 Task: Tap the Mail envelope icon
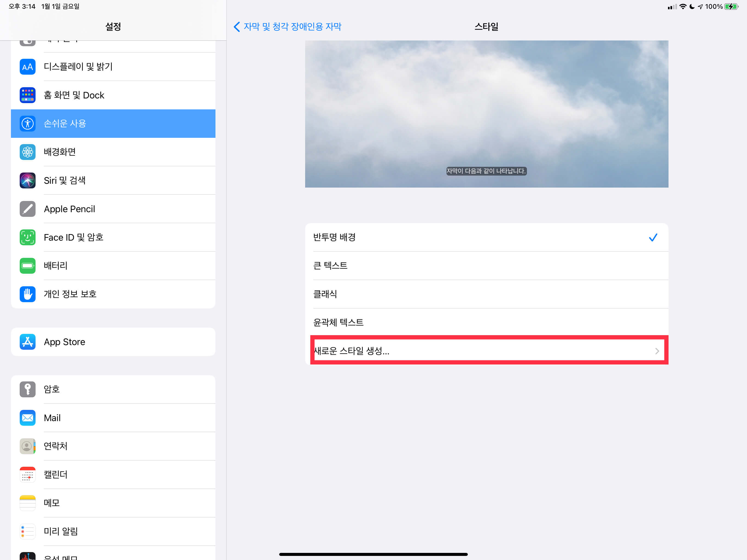[x=27, y=418]
